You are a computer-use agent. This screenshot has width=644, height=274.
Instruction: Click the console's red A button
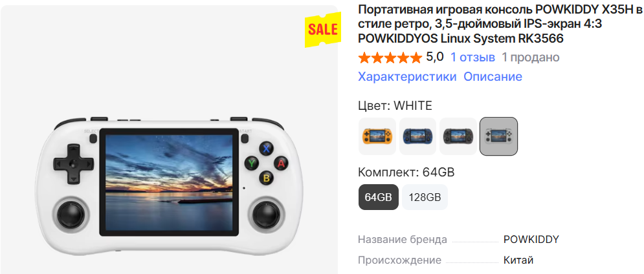tap(281, 163)
